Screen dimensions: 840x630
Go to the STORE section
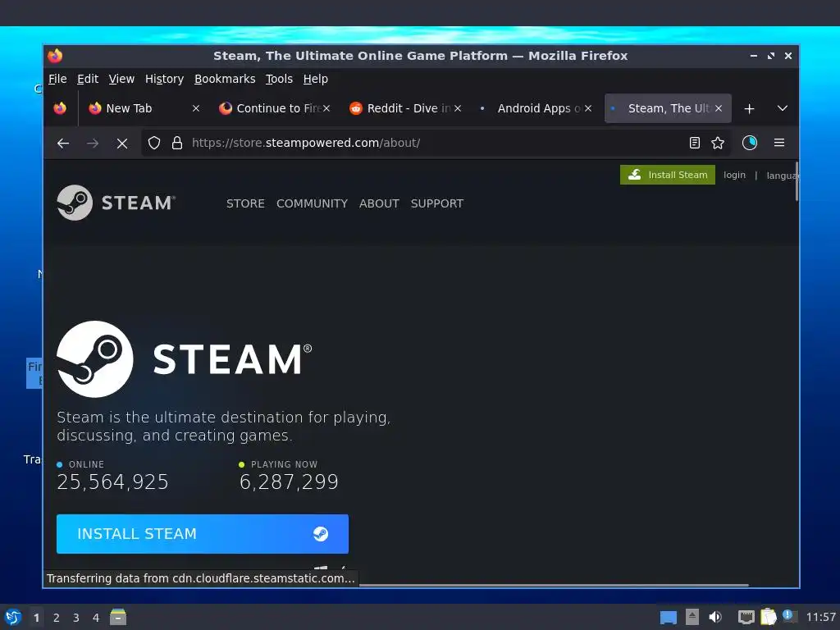(245, 203)
